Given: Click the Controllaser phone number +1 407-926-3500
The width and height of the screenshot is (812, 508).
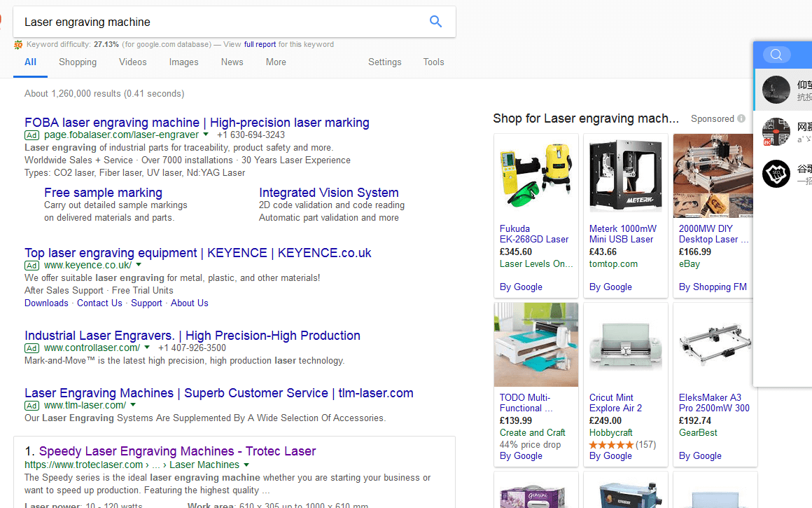Looking at the screenshot, I should click(x=192, y=348).
